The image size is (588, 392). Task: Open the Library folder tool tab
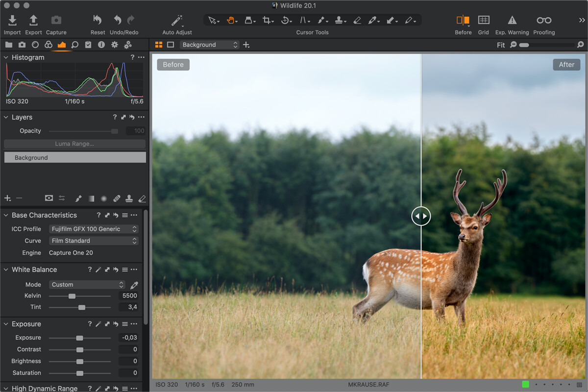(9, 45)
